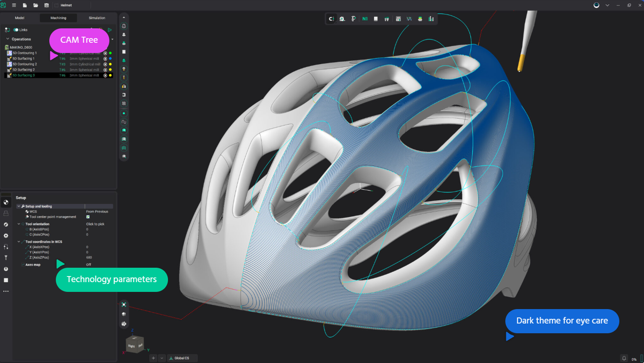644x363 pixels.
Task: Click the tape measure tool in viewport toolbar
Action: (x=342, y=19)
